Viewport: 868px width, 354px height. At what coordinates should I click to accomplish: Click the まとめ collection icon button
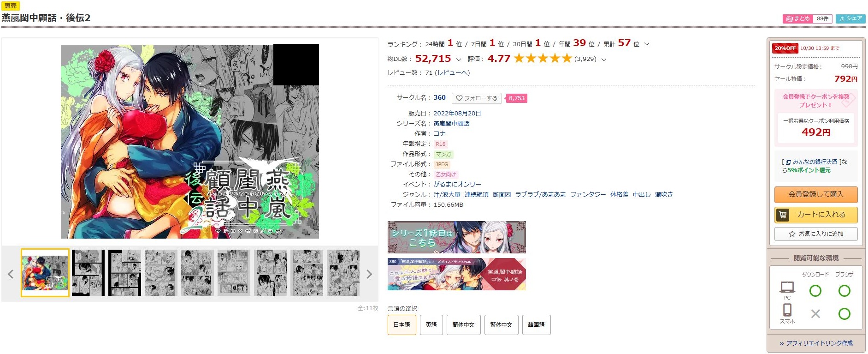click(x=798, y=18)
